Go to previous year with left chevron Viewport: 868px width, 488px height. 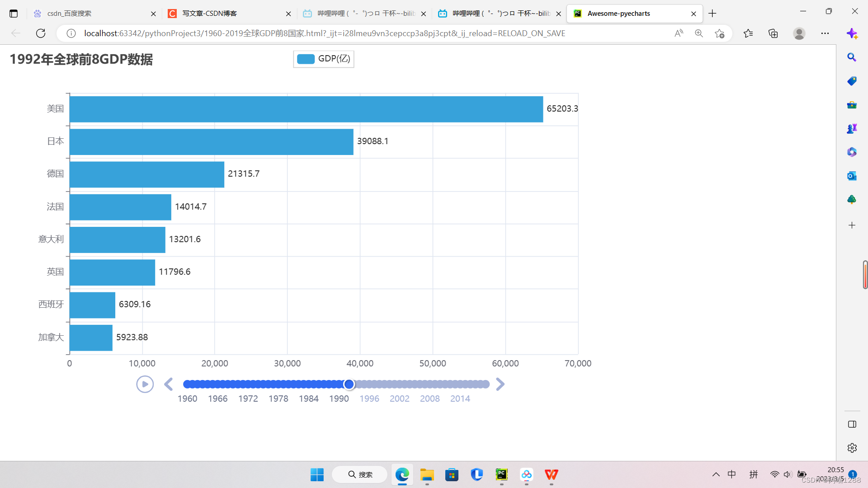click(169, 384)
